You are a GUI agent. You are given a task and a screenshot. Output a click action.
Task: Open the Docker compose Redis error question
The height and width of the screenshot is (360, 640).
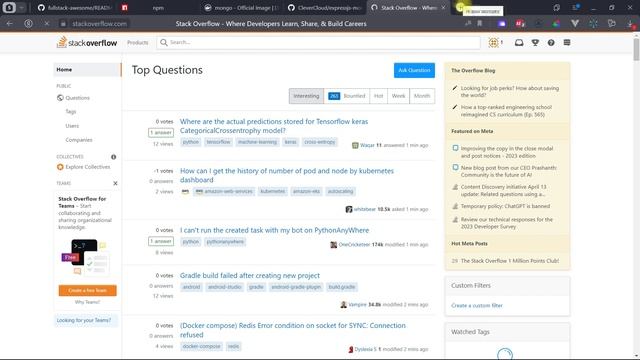point(293,330)
